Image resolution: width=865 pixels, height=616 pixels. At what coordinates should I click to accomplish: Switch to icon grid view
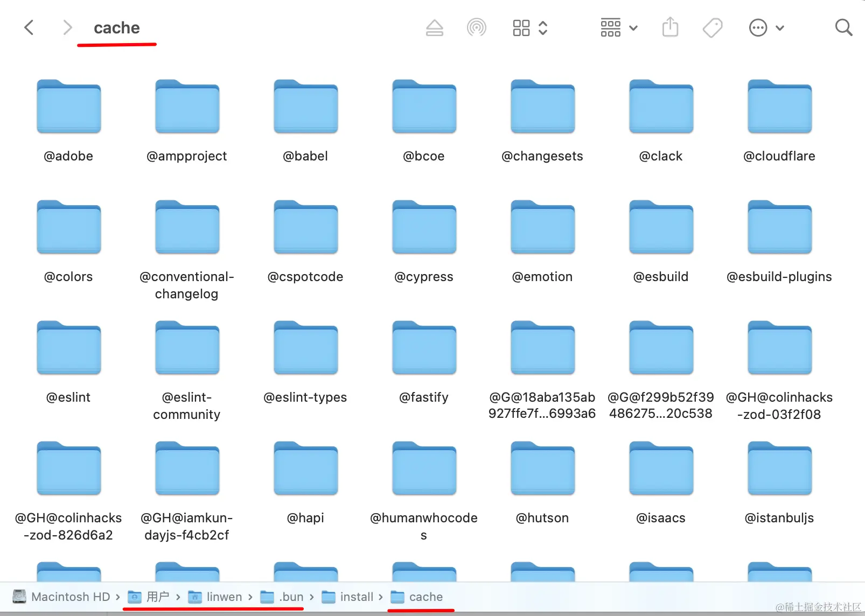click(521, 28)
